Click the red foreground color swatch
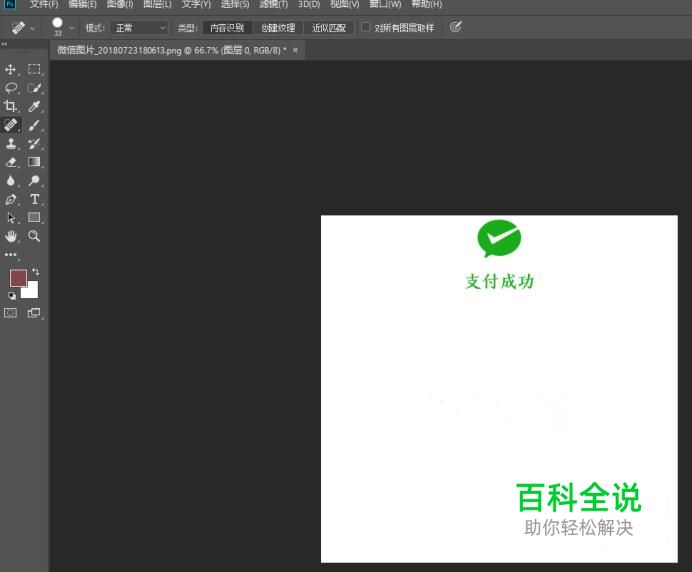Viewport: 692px width, 572px height. (x=19, y=278)
